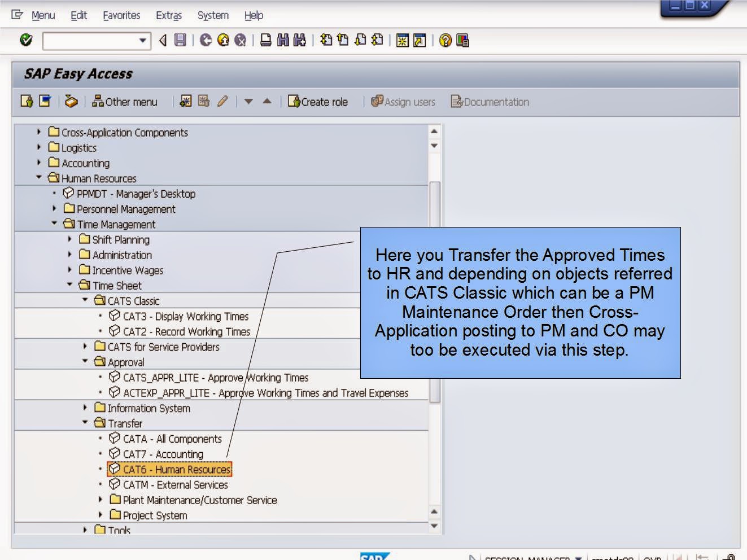
Task: Select the Print icon
Action: pyautogui.click(x=265, y=40)
